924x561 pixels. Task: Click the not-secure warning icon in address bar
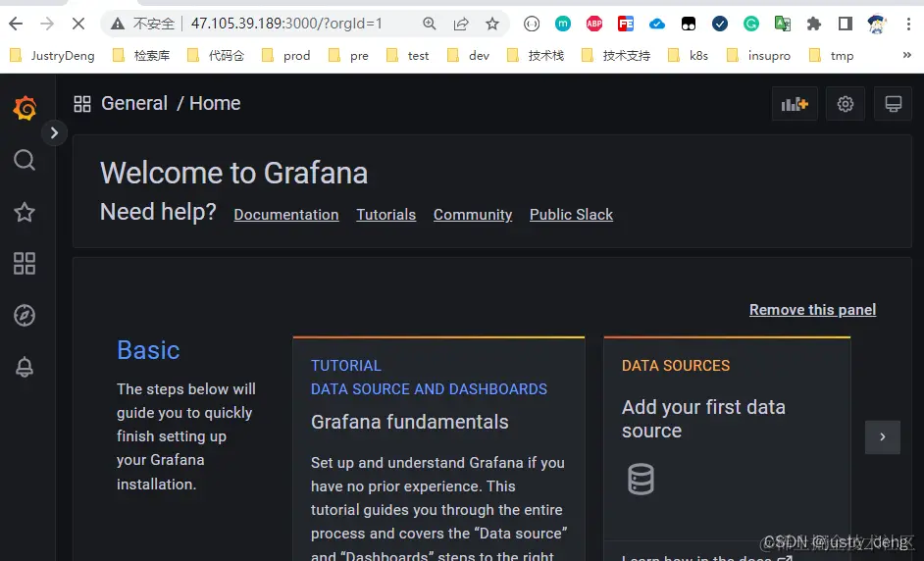(118, 24)
